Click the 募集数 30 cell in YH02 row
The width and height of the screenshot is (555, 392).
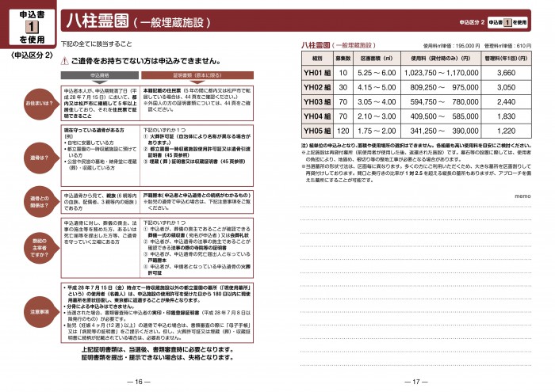coord(343,87)
